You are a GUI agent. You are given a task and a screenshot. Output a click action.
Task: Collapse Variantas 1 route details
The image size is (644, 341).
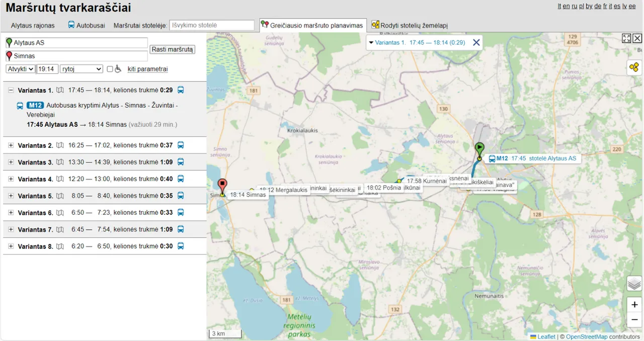(11, 90)
